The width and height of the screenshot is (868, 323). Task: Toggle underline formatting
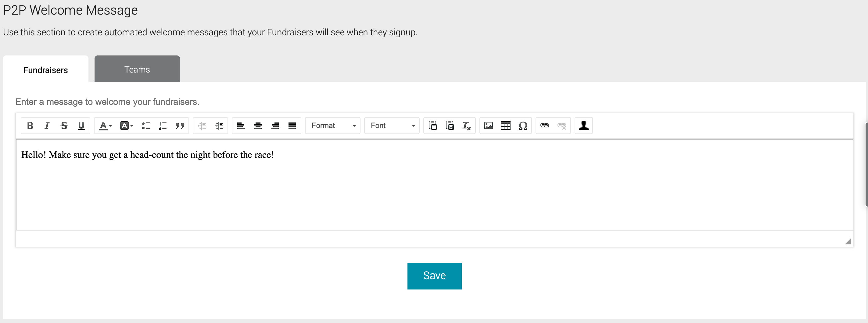(81, 126)
